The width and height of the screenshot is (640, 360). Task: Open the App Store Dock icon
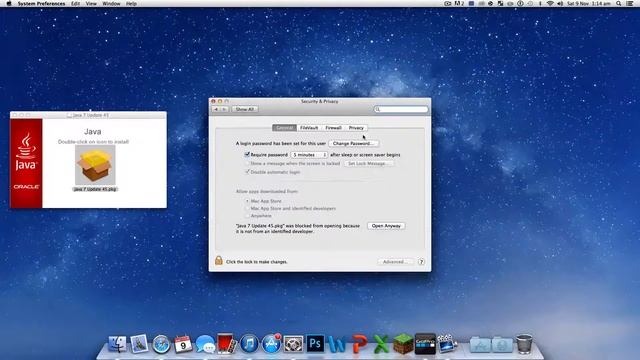[x=271, y=344]
